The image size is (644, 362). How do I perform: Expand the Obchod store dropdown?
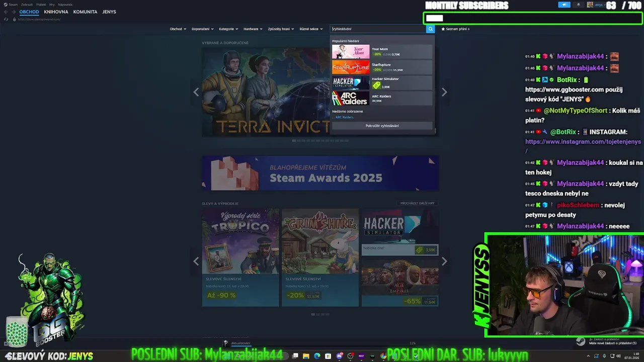coord(178,29)
